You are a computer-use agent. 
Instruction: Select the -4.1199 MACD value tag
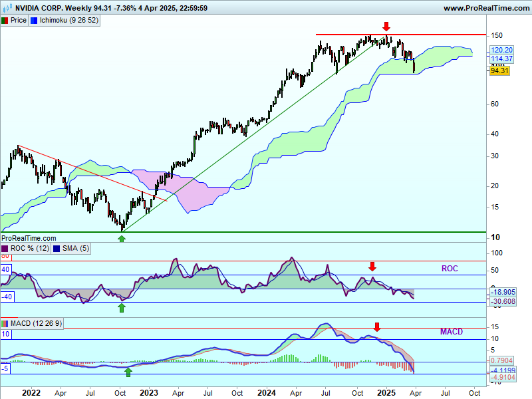click(503, 370)
